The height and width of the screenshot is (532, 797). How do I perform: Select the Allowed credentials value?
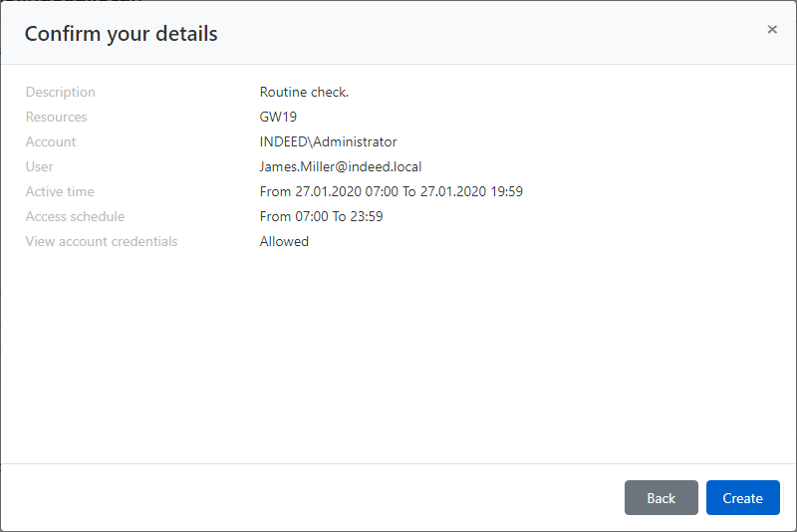(284, 241)
